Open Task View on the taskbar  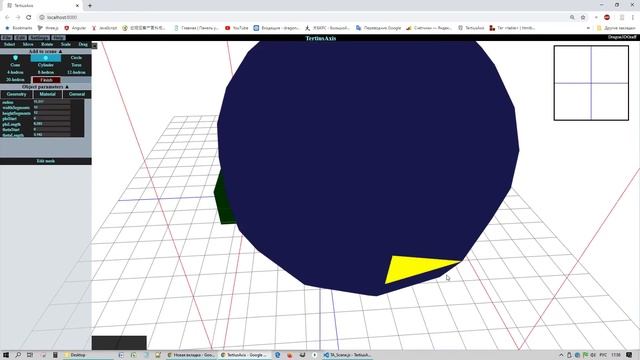coord(30,355)
